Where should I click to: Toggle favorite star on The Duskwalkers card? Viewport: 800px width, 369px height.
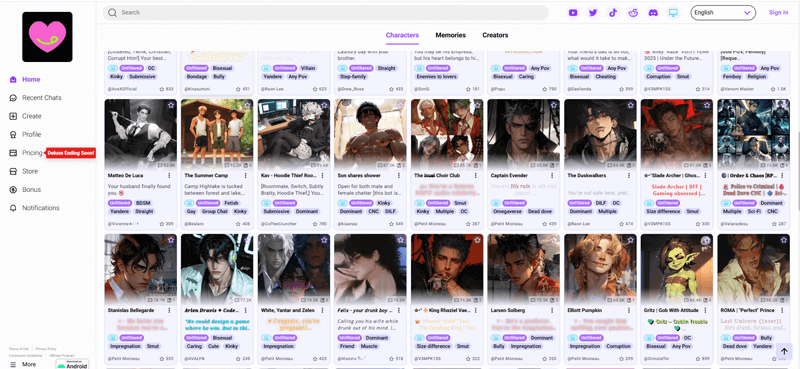click(x=631, y=105)
